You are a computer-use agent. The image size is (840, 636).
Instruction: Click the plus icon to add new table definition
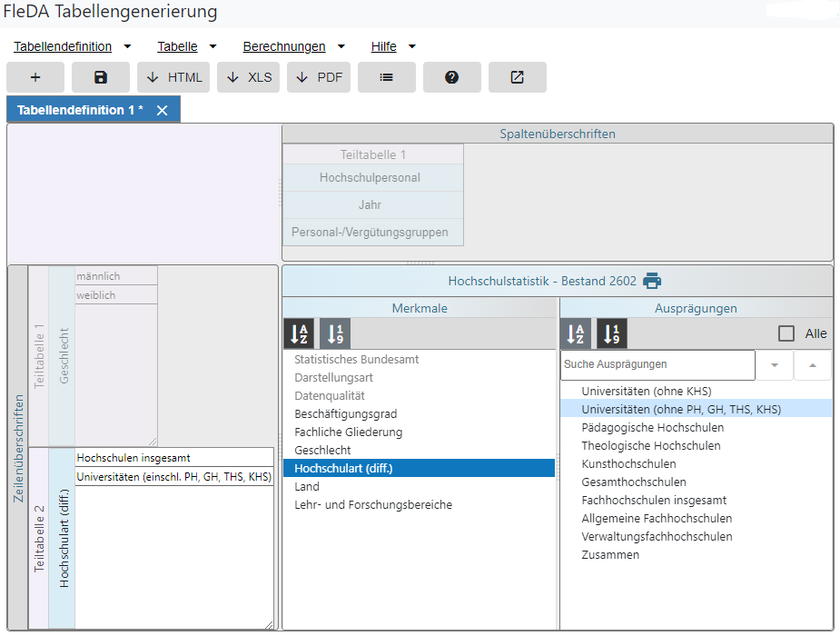coord(35,77)
